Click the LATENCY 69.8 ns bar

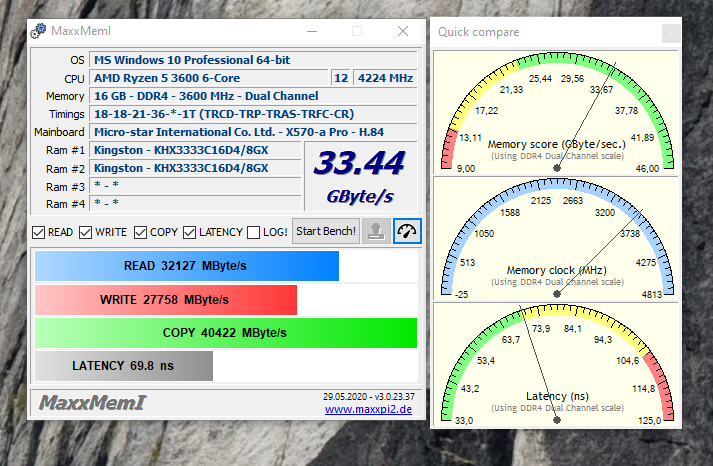point(124,366)
